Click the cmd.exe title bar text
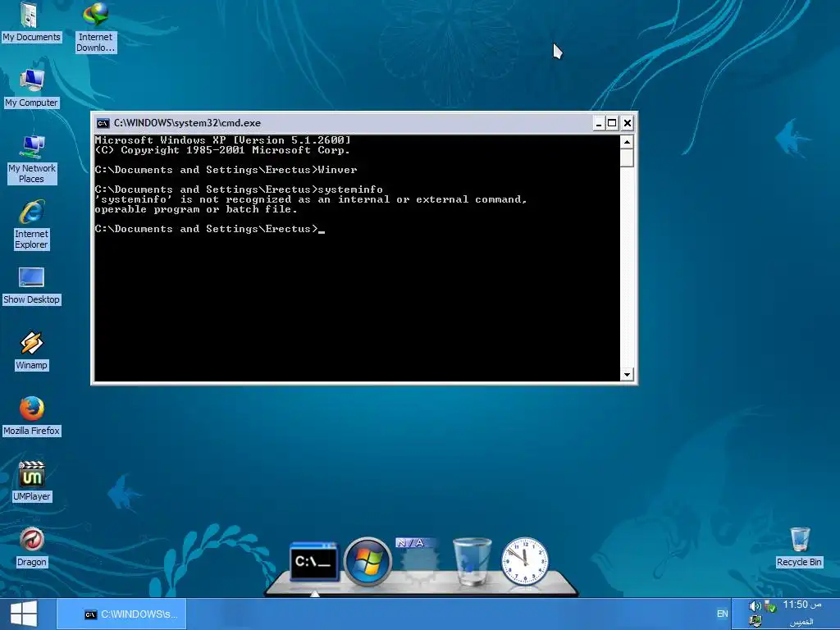 pyautogui.click(x=187, y=123)
